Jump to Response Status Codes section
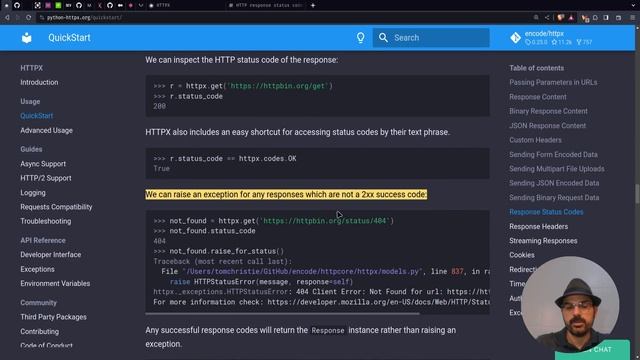The height and width of the screenshot is (360, 640). (x=546, y=212)
